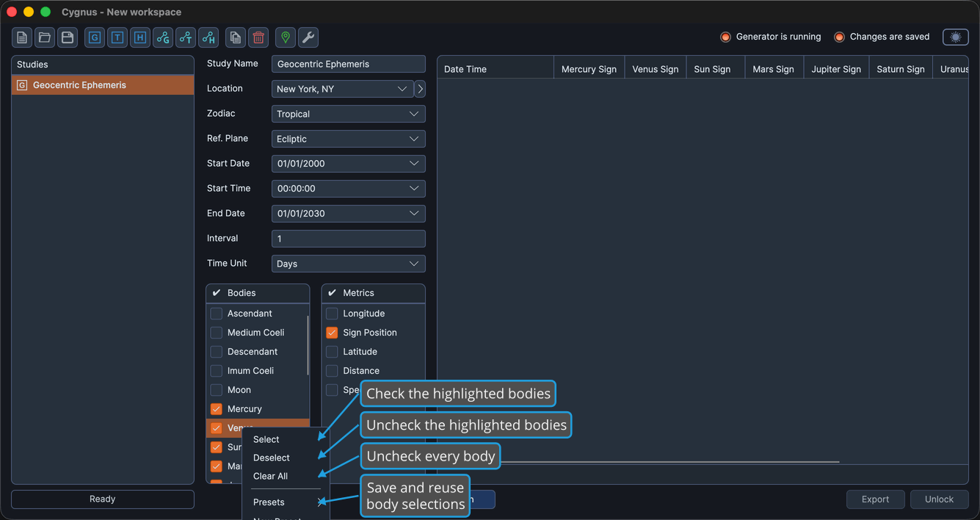This screenshot has height=520, width=980.
Task: Open the Location dropdown
Action: coord(342,89)
